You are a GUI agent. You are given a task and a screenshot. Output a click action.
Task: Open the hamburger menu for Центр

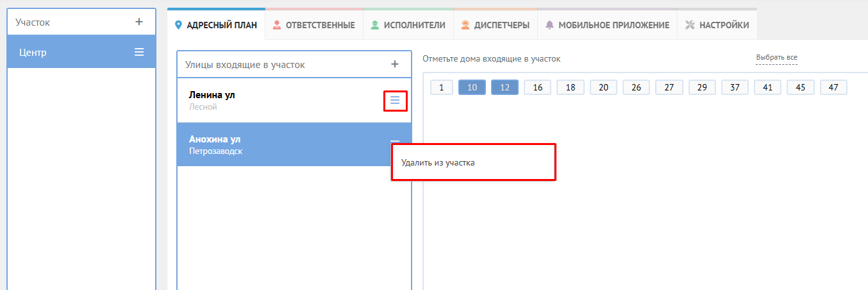(139, 52)
